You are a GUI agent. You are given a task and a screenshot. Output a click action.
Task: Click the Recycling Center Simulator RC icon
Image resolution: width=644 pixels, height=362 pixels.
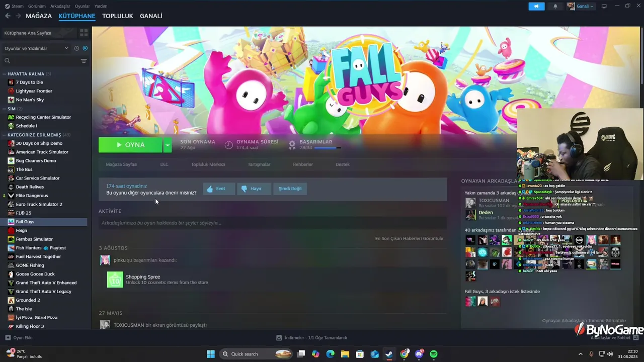(x=11, y=117)
